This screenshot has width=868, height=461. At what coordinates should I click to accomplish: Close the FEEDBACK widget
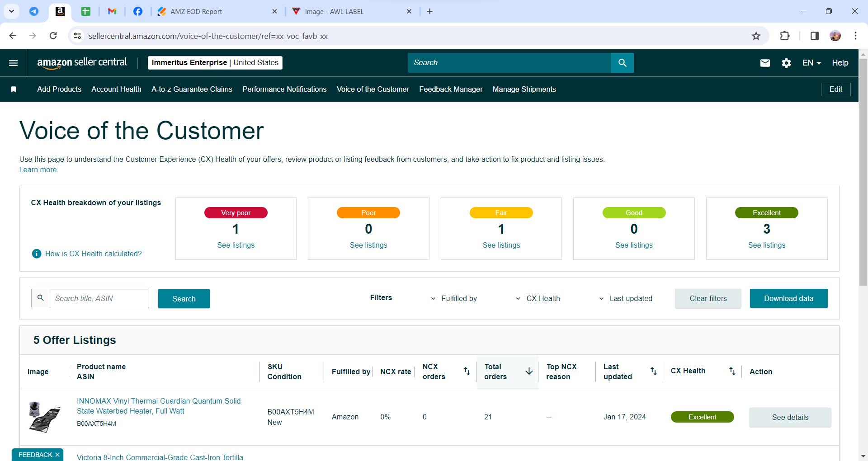57,455
